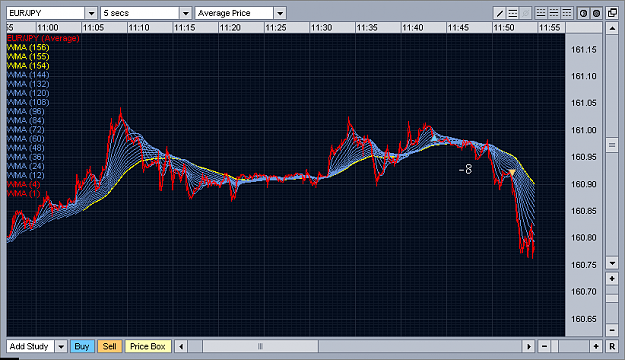Viewport: 625px width, 360px height.
Task: Click the vertical zoom-in plus button
Action: [612, 279]
